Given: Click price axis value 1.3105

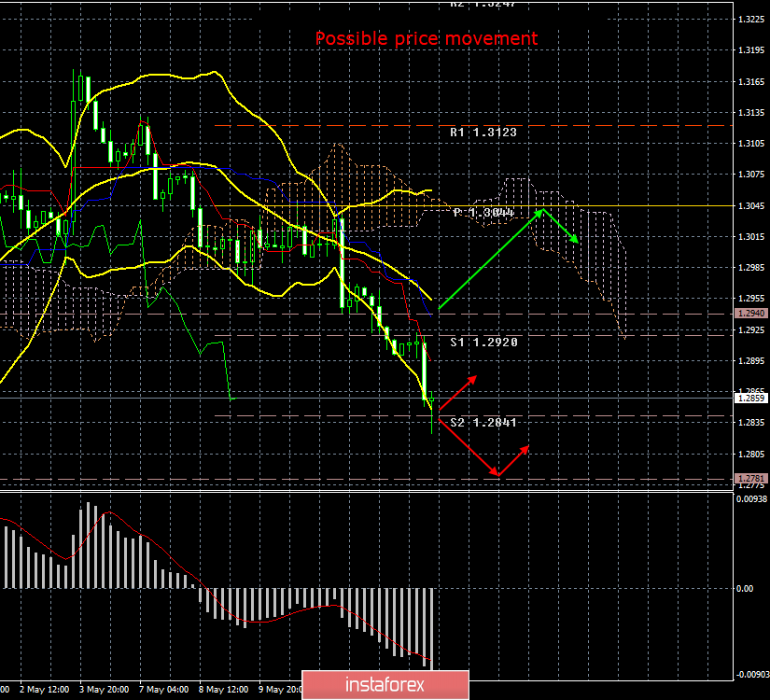Looking at the screenshot, I should pyautogui.click(x=752, y=144).
